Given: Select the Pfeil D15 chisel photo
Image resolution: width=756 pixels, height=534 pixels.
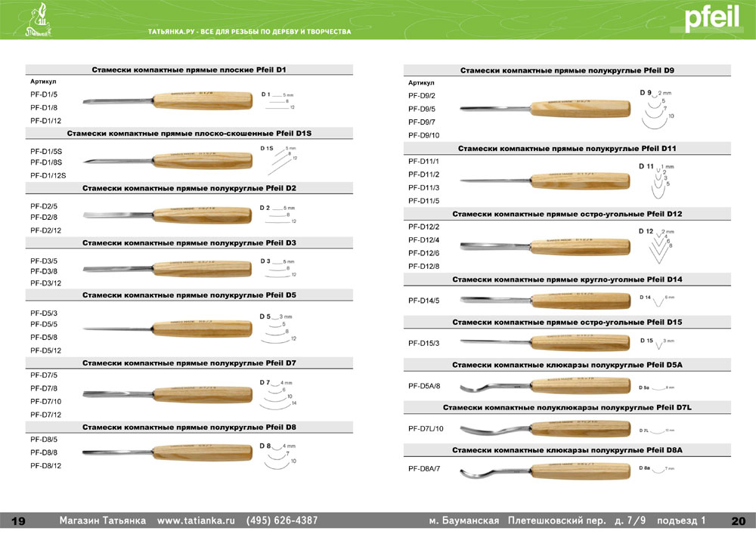Looking at the screenshot, I should pyautogui.click(x=545, y=342).
